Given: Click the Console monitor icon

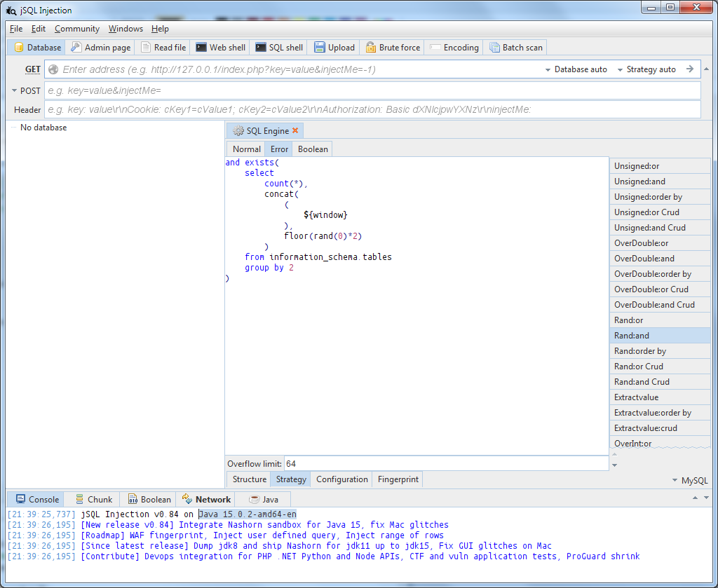Looking at the screenshot, I should pos(20,499).
